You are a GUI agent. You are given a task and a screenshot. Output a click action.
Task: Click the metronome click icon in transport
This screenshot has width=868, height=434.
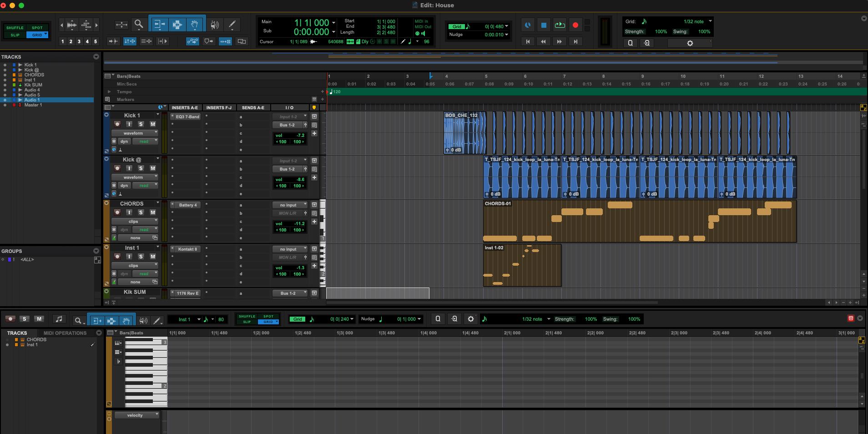tap(527, 25)
